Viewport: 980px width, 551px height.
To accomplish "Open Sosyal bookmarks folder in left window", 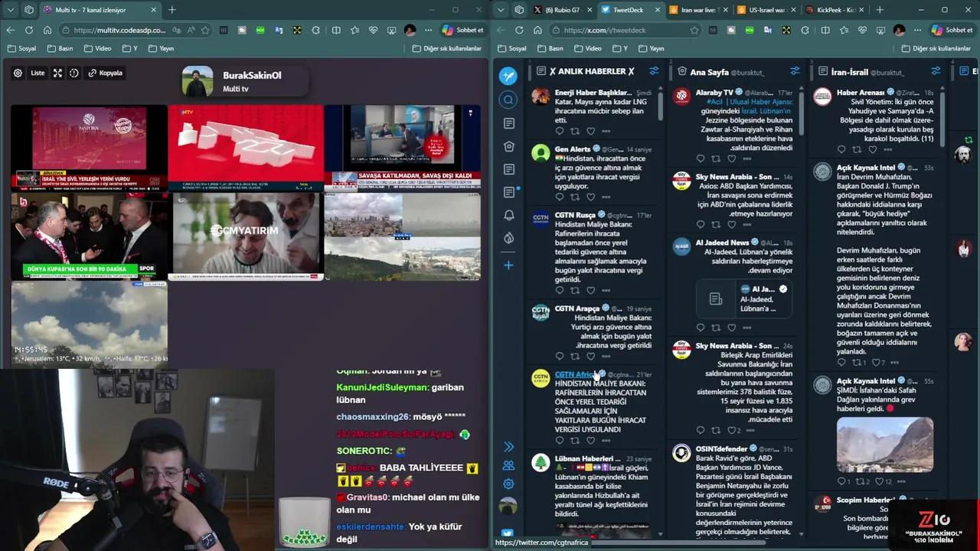I will coord(21,48).
